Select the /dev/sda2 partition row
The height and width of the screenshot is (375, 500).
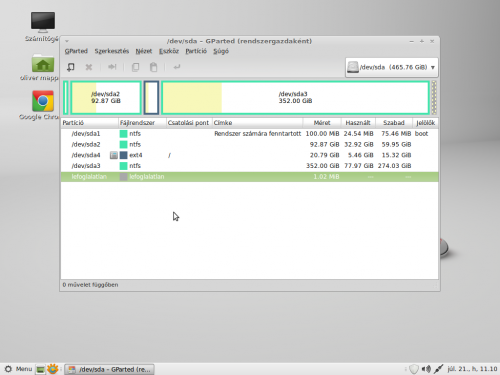tap(250, 144)
